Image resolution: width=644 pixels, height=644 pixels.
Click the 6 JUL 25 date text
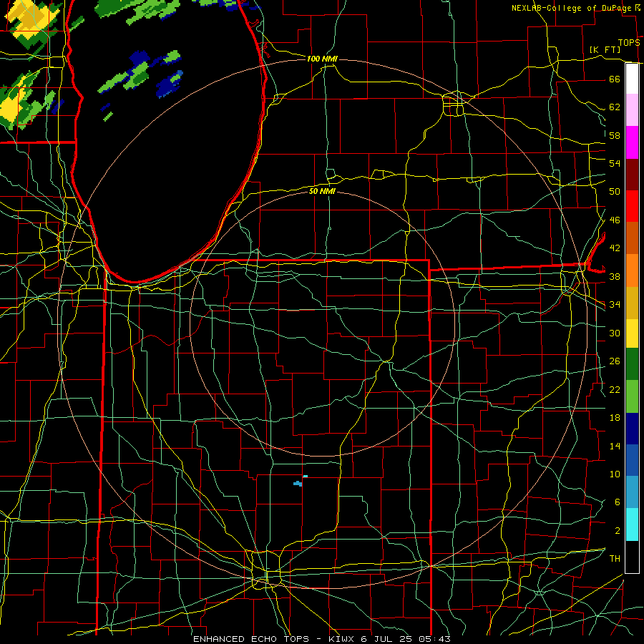[388, 639]
